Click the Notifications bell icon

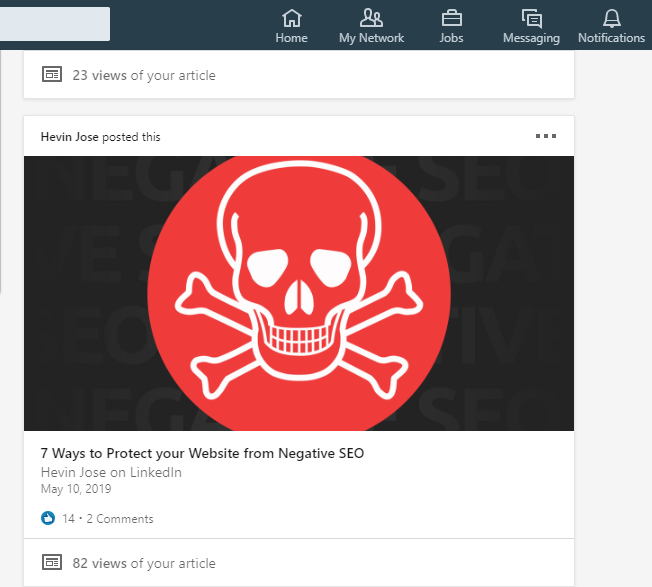pos(611,17)
